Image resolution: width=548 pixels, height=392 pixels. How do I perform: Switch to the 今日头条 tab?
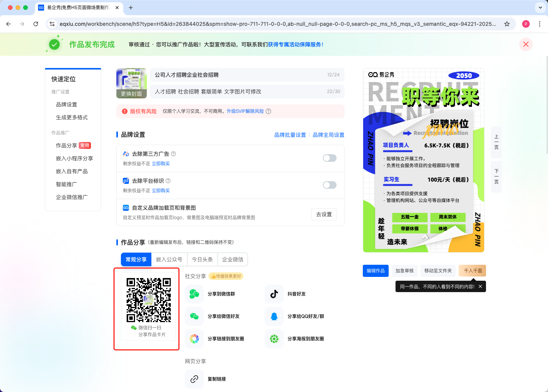202,259
